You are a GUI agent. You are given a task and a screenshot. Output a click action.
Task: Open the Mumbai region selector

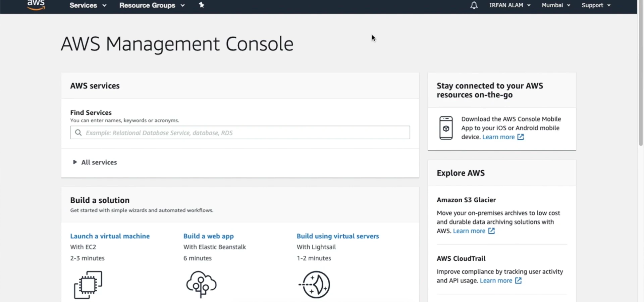pos(556,5)
